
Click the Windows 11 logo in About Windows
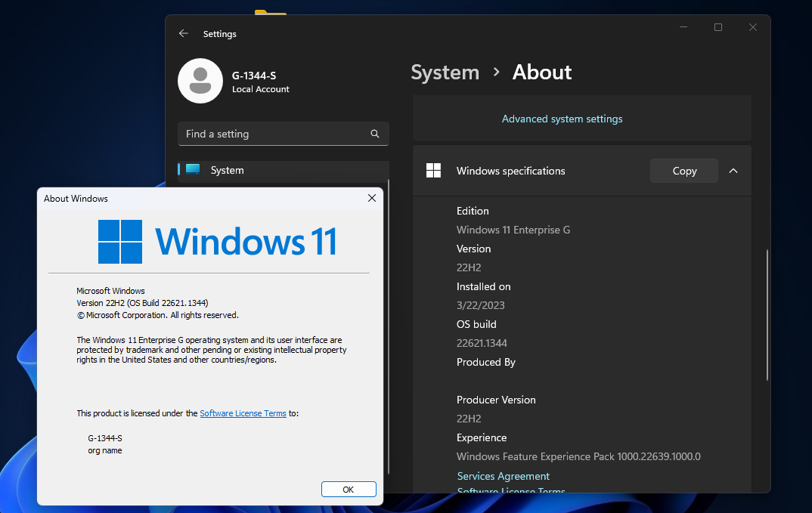tap(218, 242)
